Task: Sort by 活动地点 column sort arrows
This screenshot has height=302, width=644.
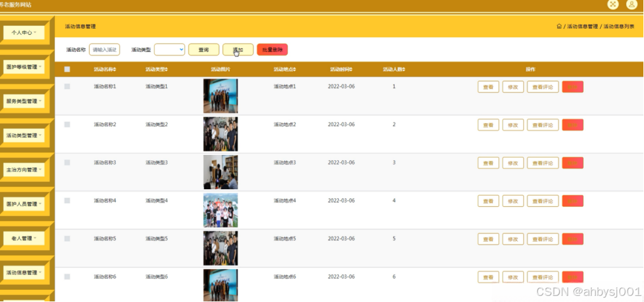Action: [294, 69]
